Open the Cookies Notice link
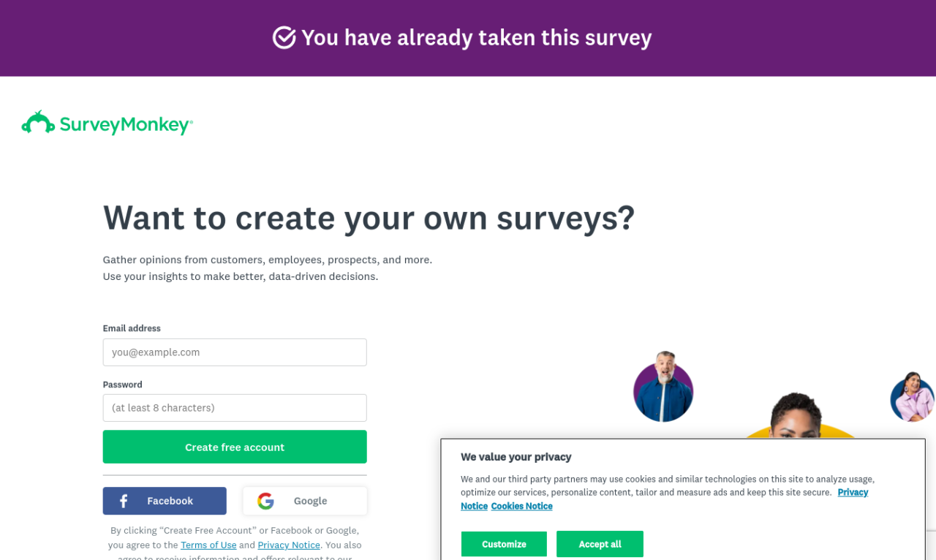Image resolution: width=936 pixels, height=560 pixels. (521, 506)
